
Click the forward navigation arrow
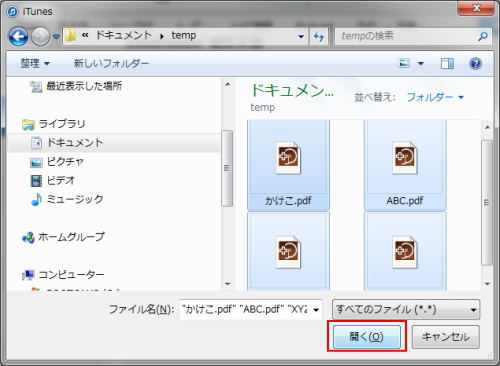point(40,36)
